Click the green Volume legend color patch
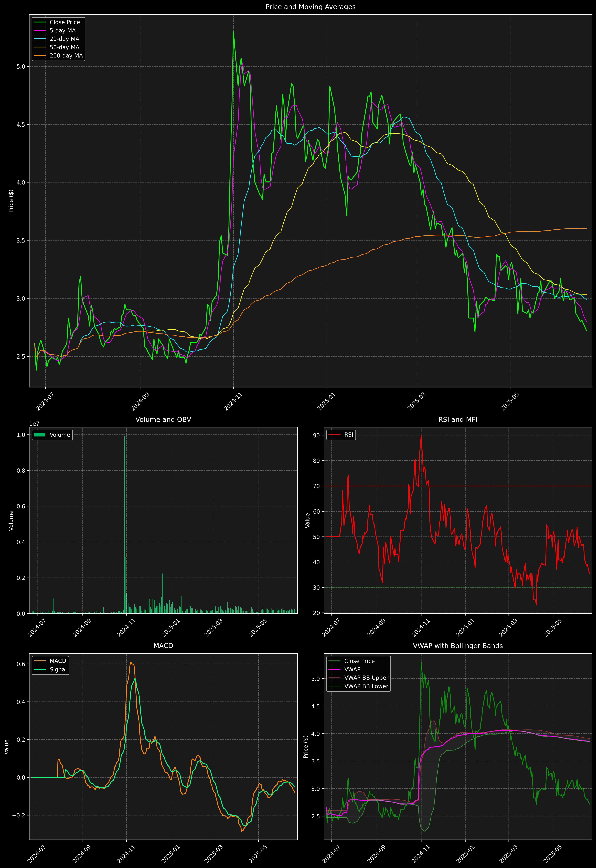 (x=40, y=435)
